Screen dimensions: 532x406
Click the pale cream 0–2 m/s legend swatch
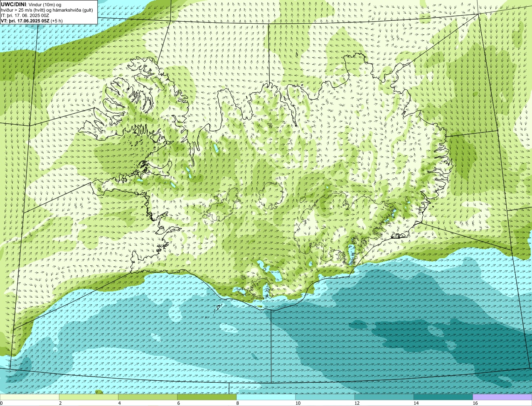(30, 397)
